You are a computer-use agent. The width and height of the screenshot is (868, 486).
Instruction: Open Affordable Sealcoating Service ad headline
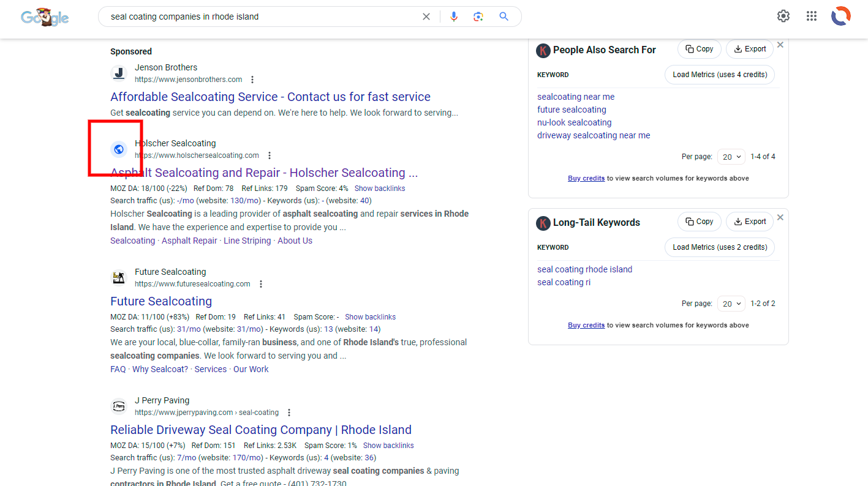[x=270, y=97]
